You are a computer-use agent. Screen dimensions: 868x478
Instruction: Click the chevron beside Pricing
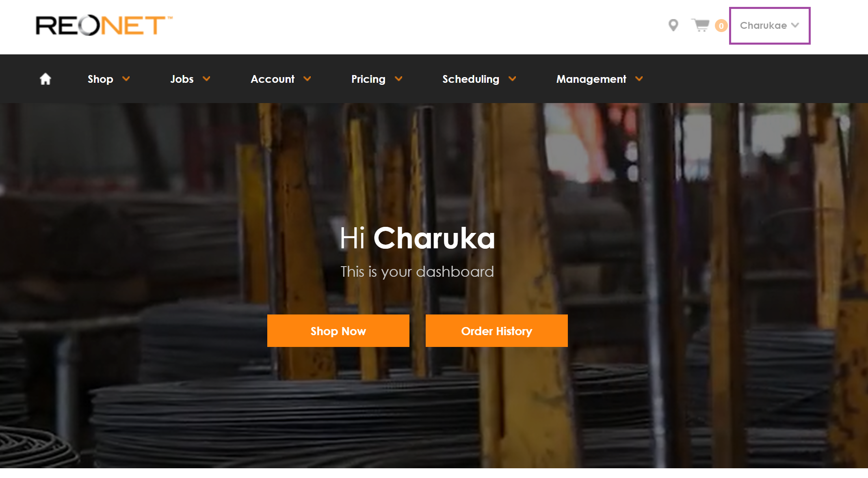coord(398,79)
